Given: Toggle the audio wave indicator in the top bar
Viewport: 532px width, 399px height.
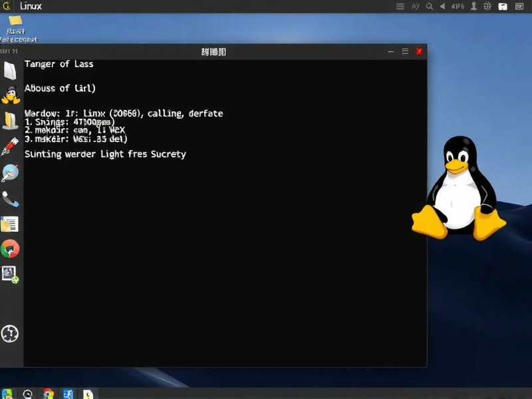Looking at the screenshot, I should coord(415,6).
